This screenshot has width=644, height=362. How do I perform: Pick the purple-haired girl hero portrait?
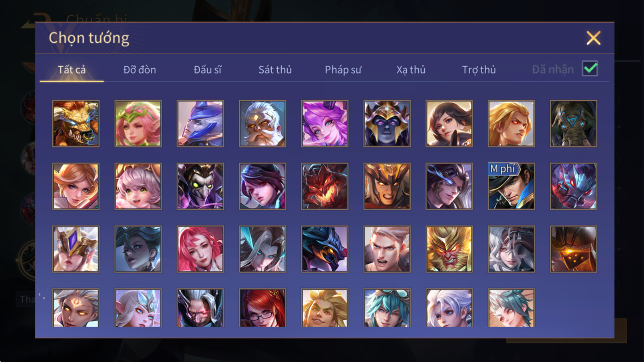[325, 123]
